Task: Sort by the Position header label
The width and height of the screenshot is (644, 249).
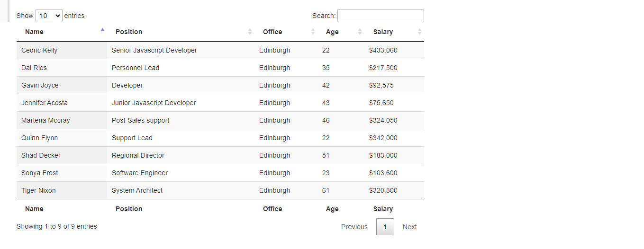Action: click(129, 32)
